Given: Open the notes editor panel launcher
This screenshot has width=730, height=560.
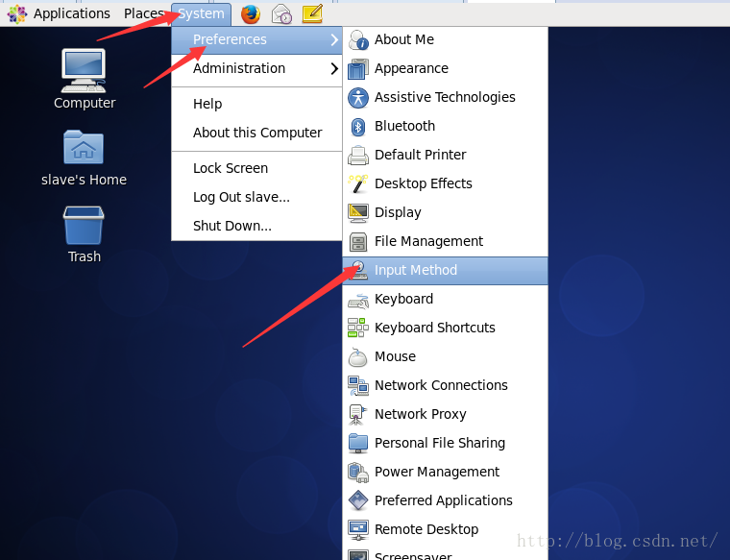Looking at the screenshot, I should 312,14.
